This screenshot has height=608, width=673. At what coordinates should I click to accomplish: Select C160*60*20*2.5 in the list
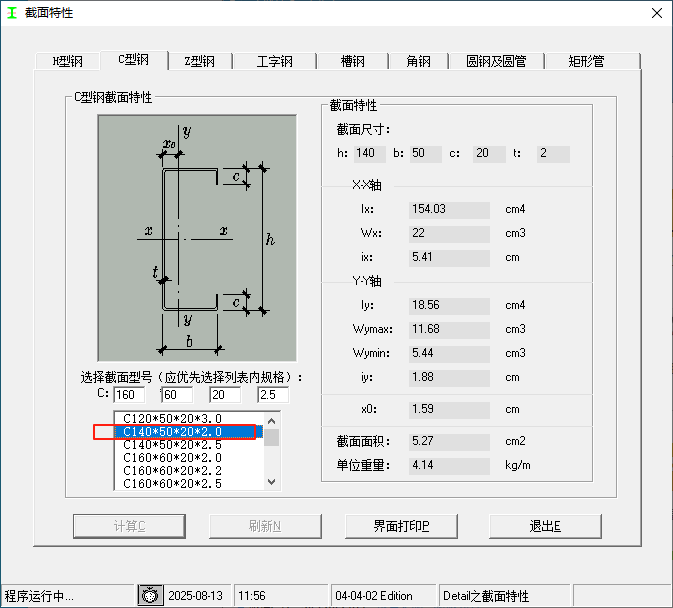point(189,484)
